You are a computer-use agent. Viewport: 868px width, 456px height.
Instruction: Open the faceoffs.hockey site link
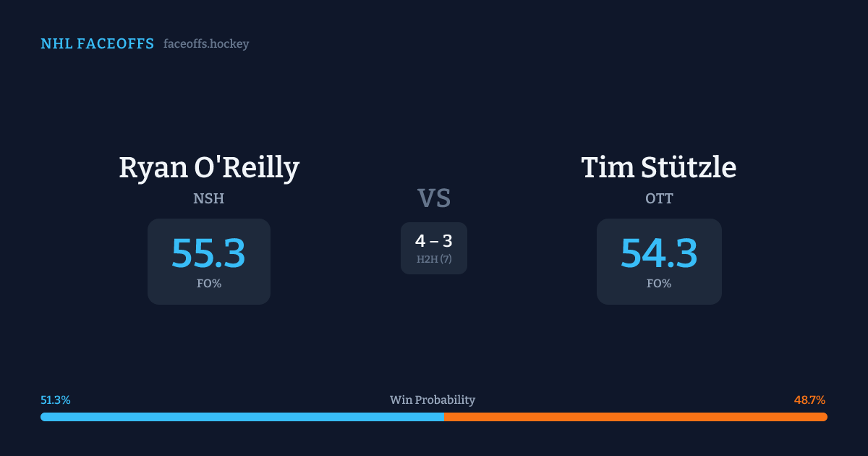tap(206, 44)
